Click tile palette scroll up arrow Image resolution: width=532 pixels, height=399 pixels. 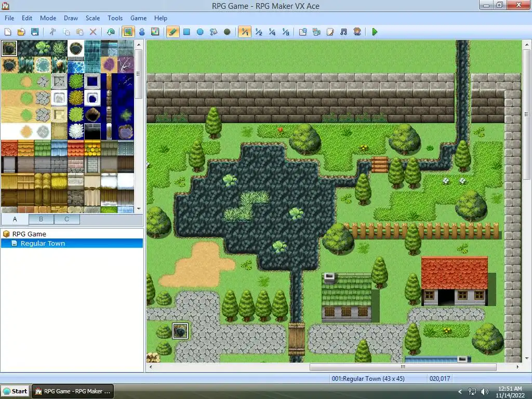click(138, 45)
